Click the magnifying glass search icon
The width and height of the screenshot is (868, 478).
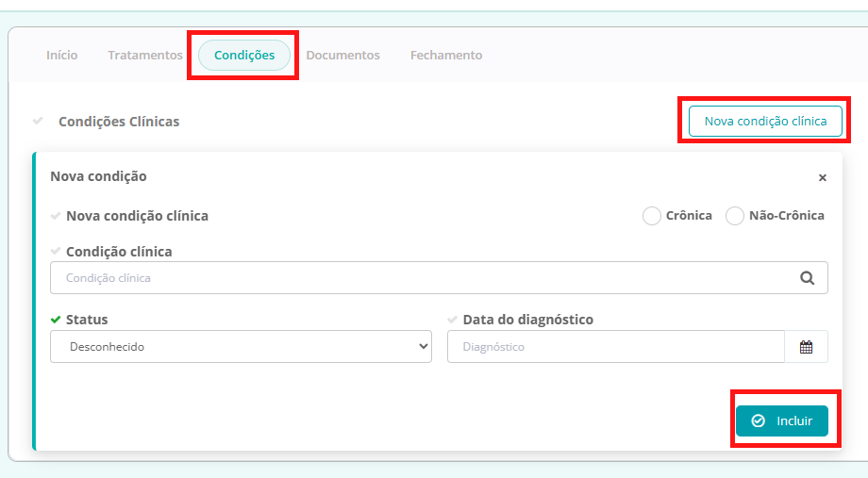click(x=807, y=278)
